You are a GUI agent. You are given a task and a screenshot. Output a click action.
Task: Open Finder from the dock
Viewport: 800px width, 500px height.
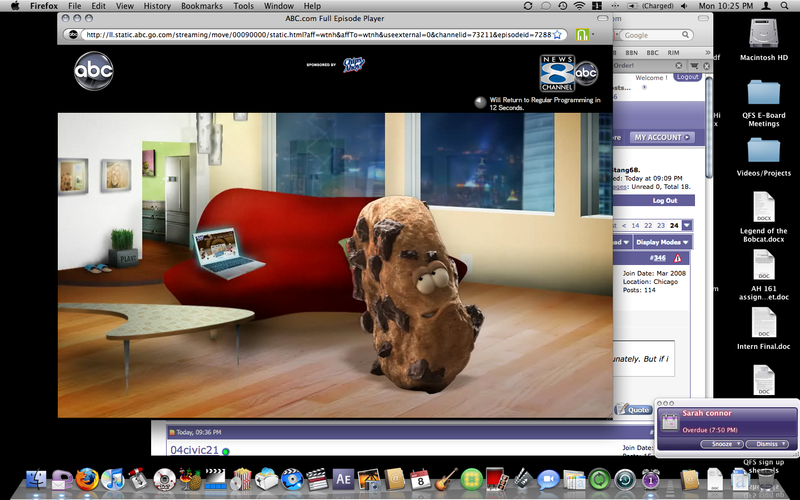[36, 480]
